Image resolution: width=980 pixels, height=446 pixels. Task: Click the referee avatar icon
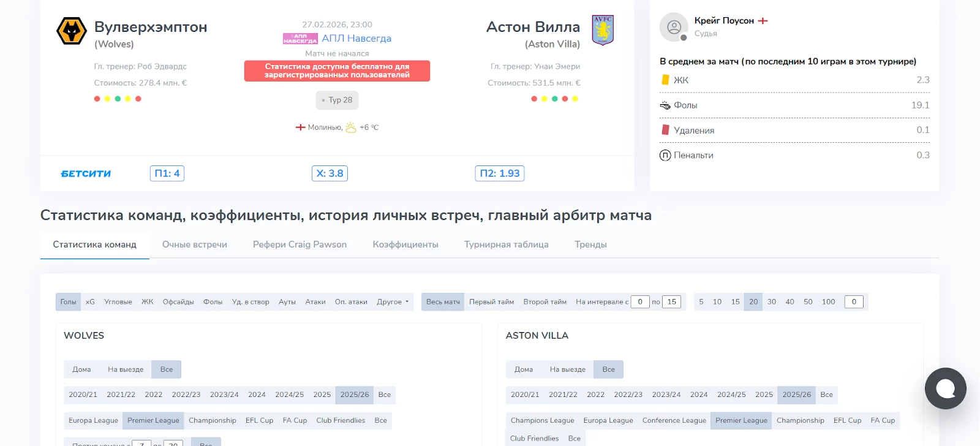coord(674,27)
